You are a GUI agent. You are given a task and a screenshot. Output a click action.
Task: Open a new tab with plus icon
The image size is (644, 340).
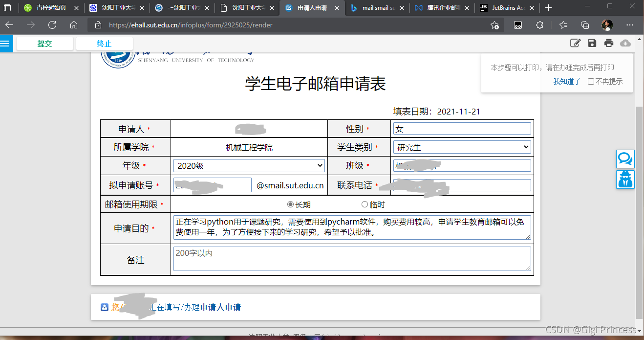tap(548, 8)
